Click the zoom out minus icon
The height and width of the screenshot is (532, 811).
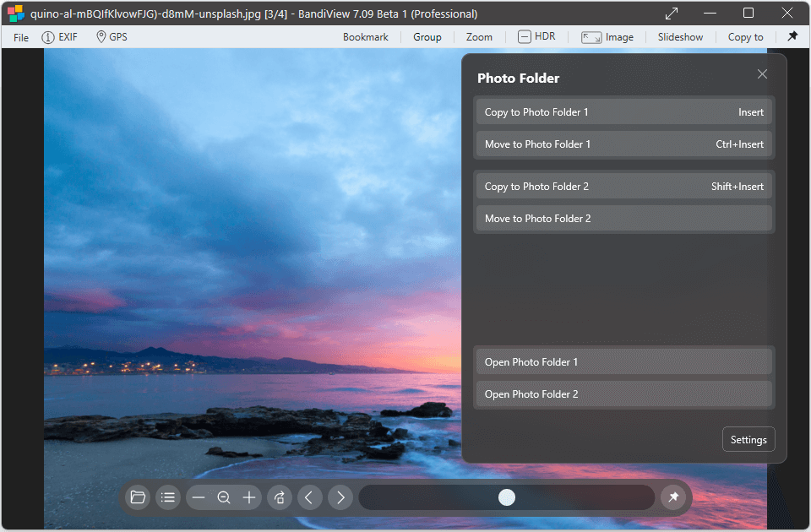(199, 497)
